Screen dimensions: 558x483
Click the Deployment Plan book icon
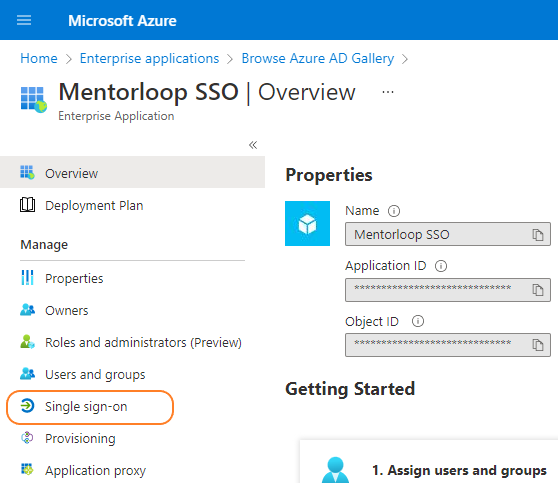[27, 205]
